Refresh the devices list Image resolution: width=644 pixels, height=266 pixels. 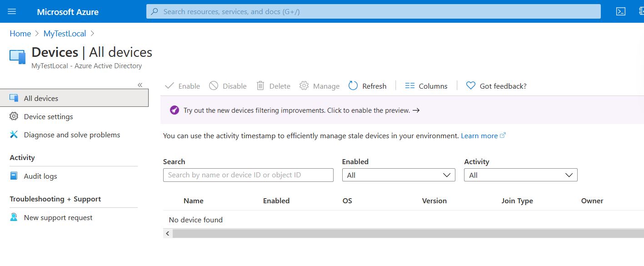tap(367, 86)
